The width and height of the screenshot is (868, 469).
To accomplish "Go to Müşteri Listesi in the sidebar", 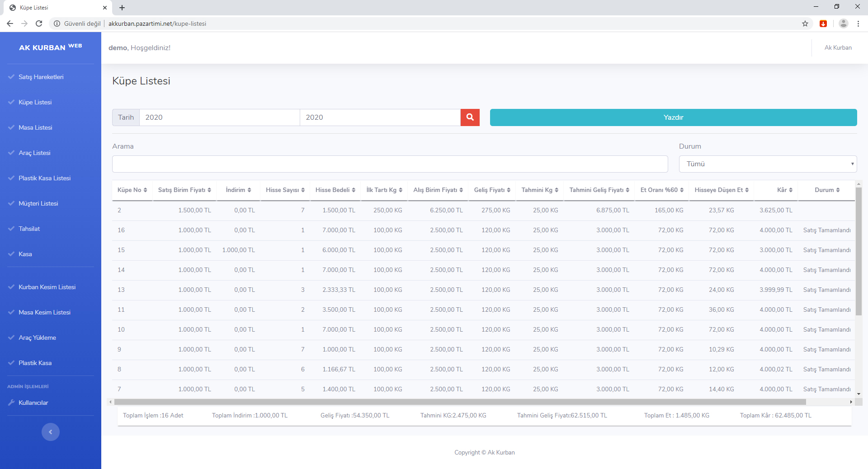I will tap(38, 203).
